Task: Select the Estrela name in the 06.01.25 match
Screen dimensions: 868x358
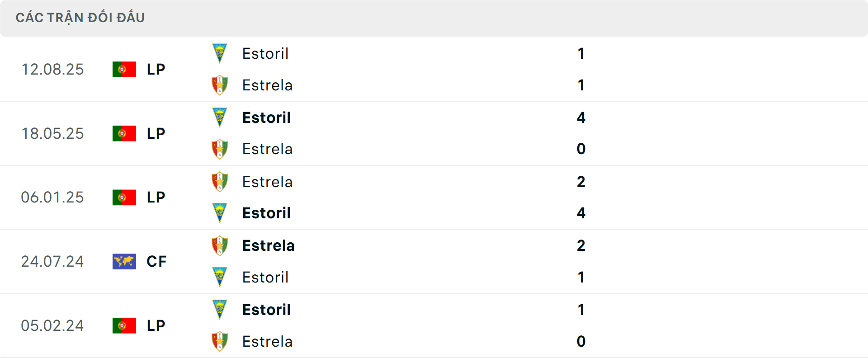Action: click(267, 182)
